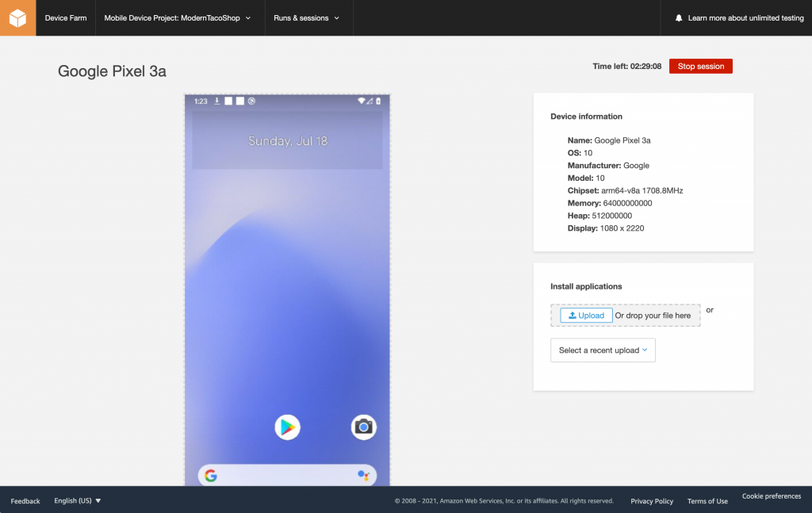Viewport: 812px width, 513px height.
Task: Click the notification bell icon
Action: tap(678, 17)
